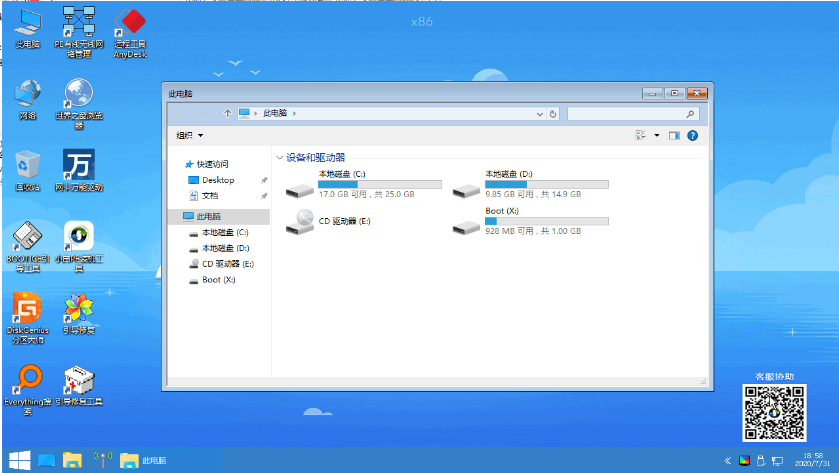
Task: Click text 17.0 GB 可用 , 共 25.0 GB
Action: pyautogui.click(x=367, y=194)
